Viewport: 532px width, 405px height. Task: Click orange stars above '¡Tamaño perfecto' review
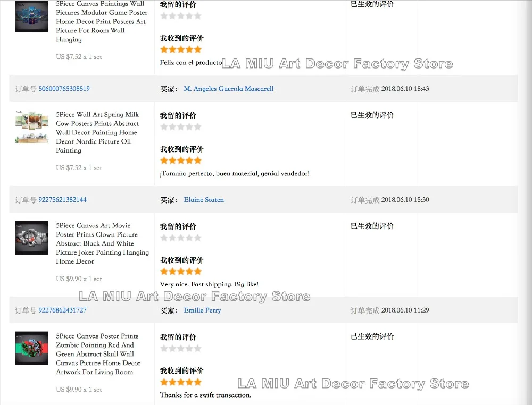(x=181, y=161)
